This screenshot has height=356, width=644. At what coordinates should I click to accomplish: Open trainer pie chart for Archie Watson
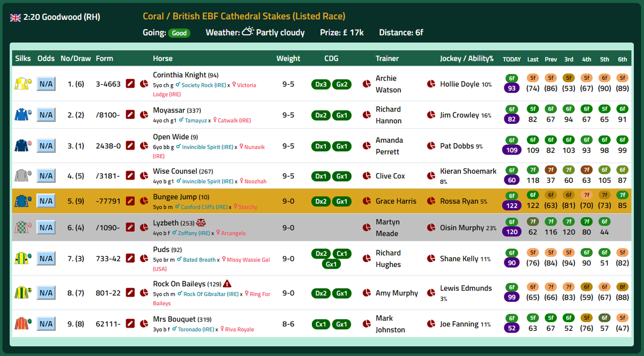[x=367, y=84]
